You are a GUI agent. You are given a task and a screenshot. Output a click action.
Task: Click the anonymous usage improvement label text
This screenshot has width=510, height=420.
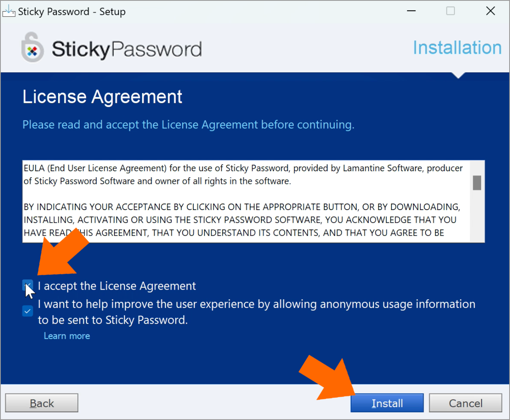coord(257,312)
